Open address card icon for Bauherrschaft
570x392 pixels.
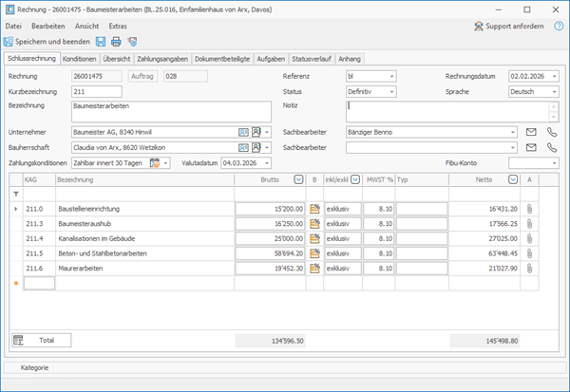point(243,147)
